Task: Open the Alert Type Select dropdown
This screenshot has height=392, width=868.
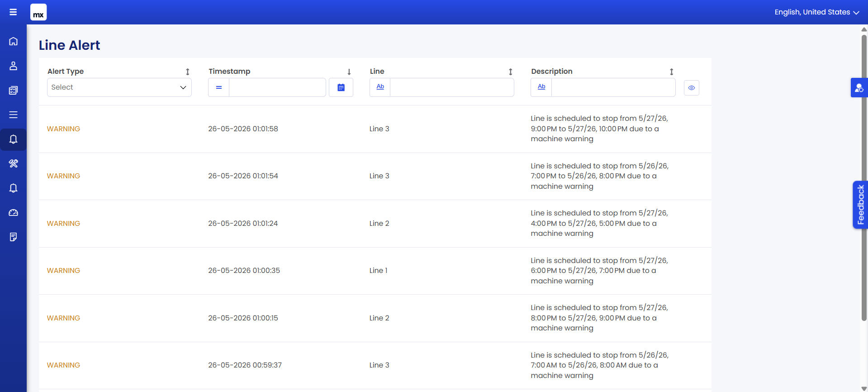Action: click(x=119, y=87)
